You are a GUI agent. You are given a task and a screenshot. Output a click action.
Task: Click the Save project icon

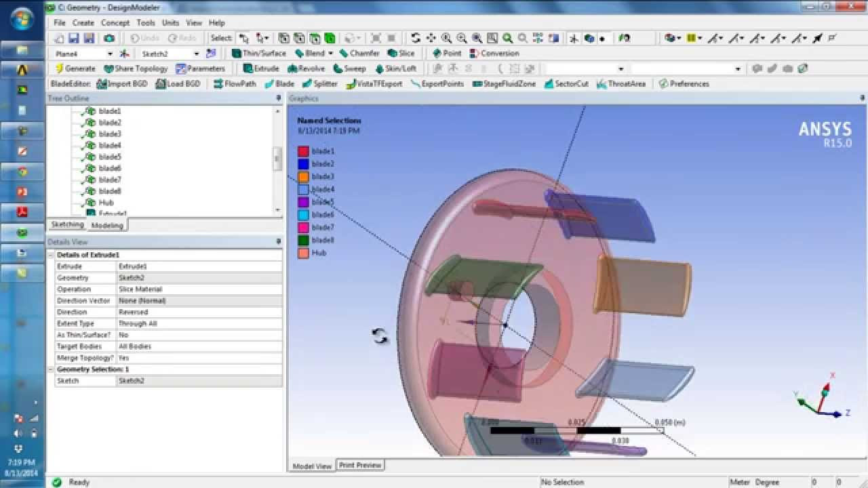[x=73, y=38]
